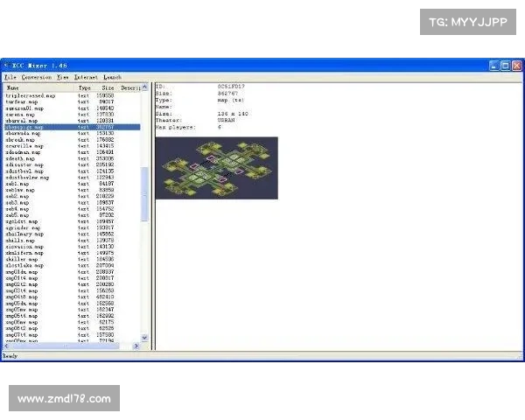
Task: Click the urban map preview image
Action: 216,167
